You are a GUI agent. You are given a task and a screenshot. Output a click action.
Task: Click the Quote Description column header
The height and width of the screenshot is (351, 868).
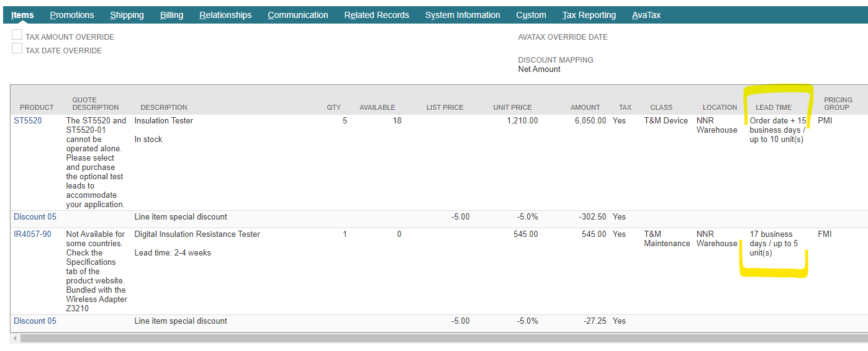(95, 104)
